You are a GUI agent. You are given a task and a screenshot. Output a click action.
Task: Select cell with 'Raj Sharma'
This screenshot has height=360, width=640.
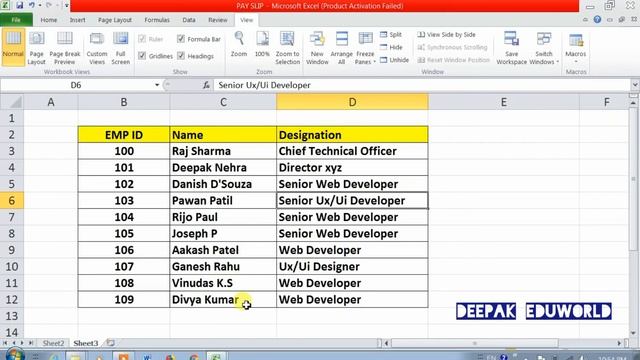pos(223,151)
